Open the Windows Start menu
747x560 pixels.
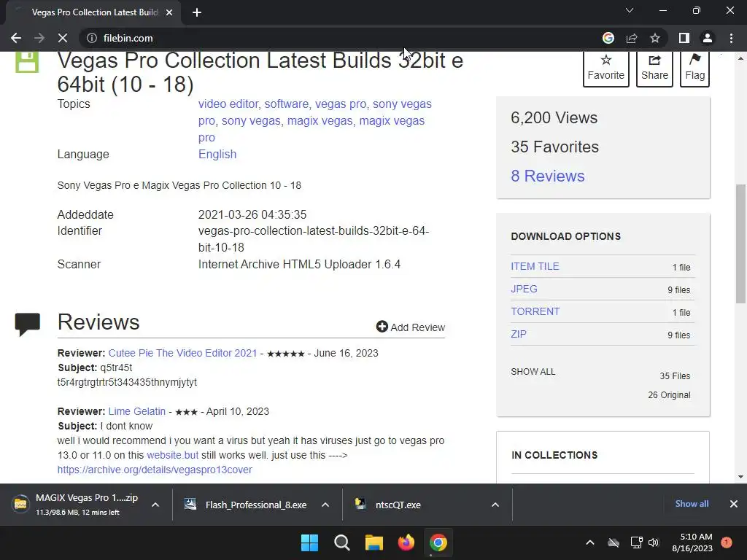click(309, 542)
